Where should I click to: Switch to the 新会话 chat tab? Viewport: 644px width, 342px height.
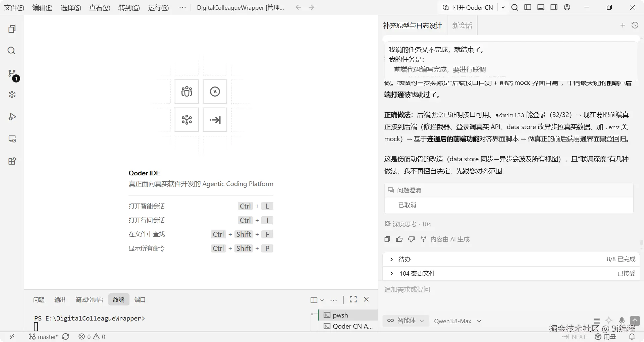click(x=462, y=25)
